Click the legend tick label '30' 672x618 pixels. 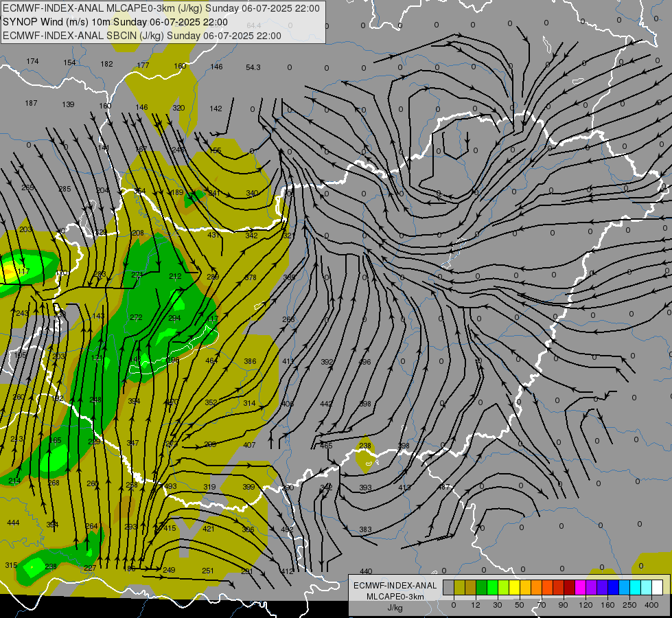[x=498, y=605]
